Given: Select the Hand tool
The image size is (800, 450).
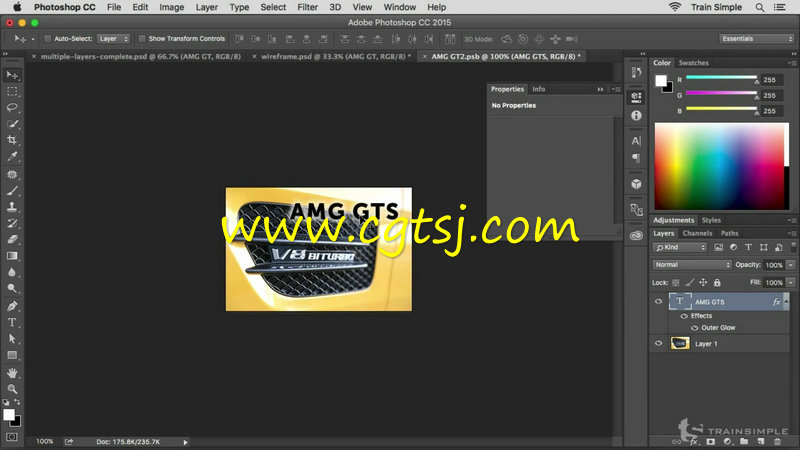Looking at the screenshot, I should pos(12,373).
